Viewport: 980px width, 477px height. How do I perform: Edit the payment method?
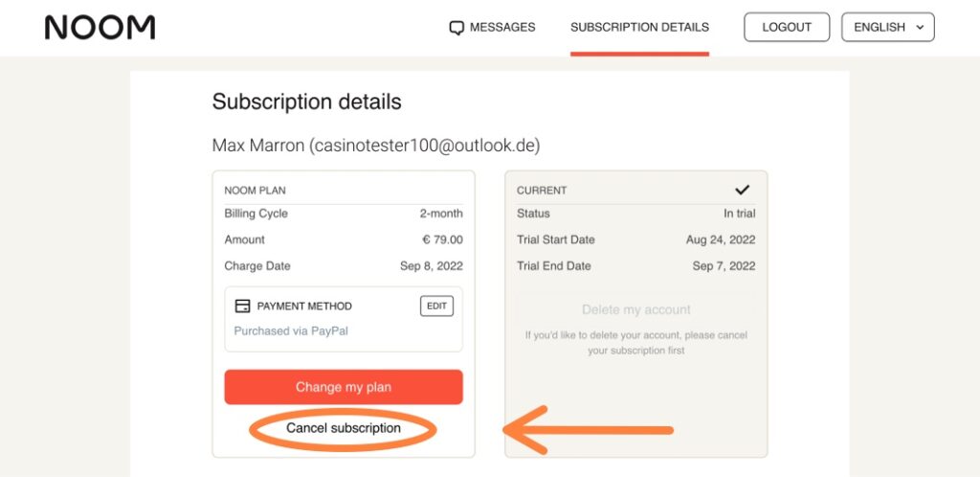(x=436, y=306)
